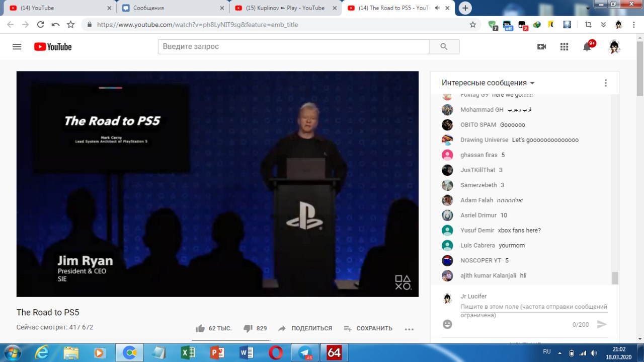The height and width of the screenshot is (362, 644).
Task: Open the chat emoji picker
Action: [447, 324]
